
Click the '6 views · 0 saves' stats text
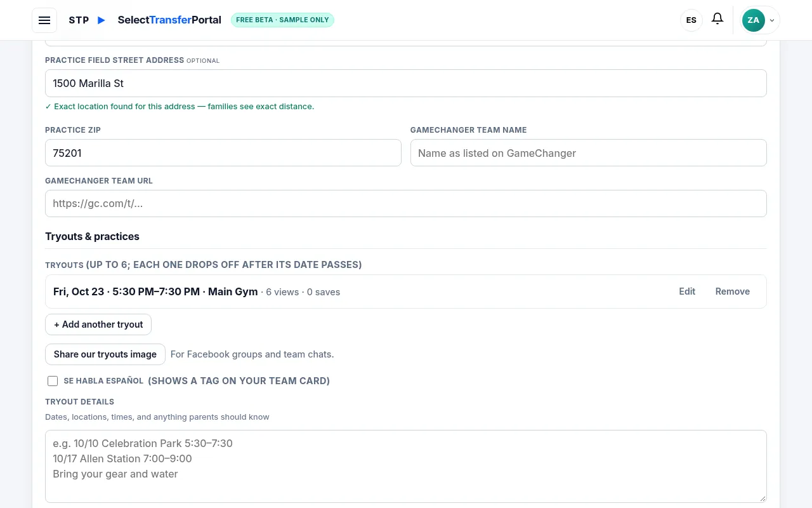coord(303,292)
